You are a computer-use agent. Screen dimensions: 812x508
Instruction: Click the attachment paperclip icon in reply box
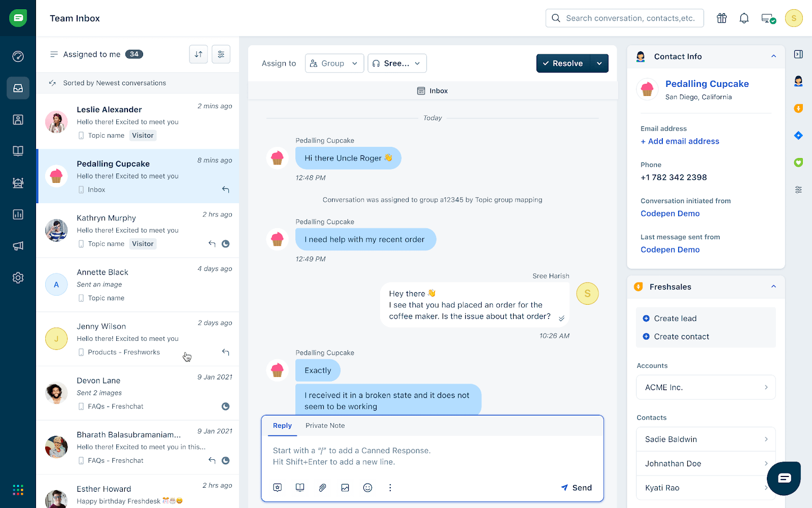point(322,488)
